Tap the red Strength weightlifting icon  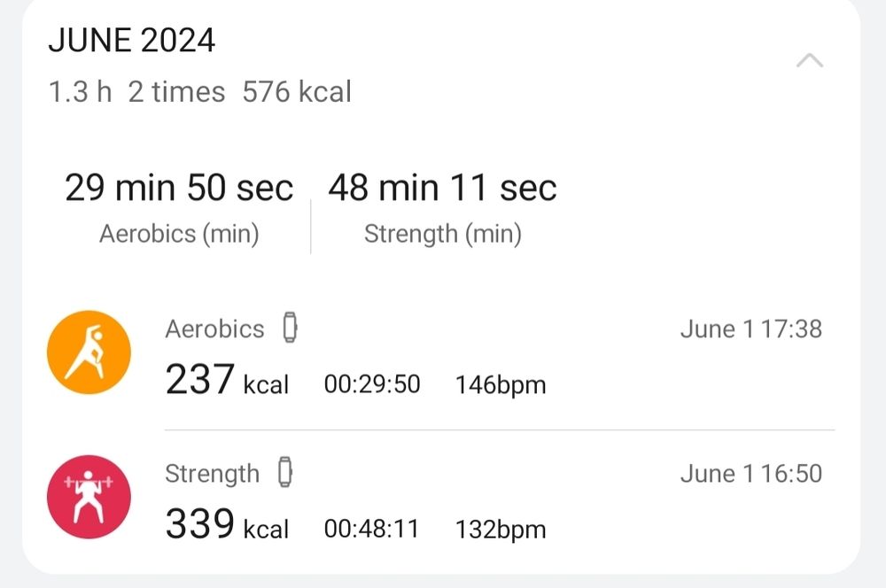89,497
